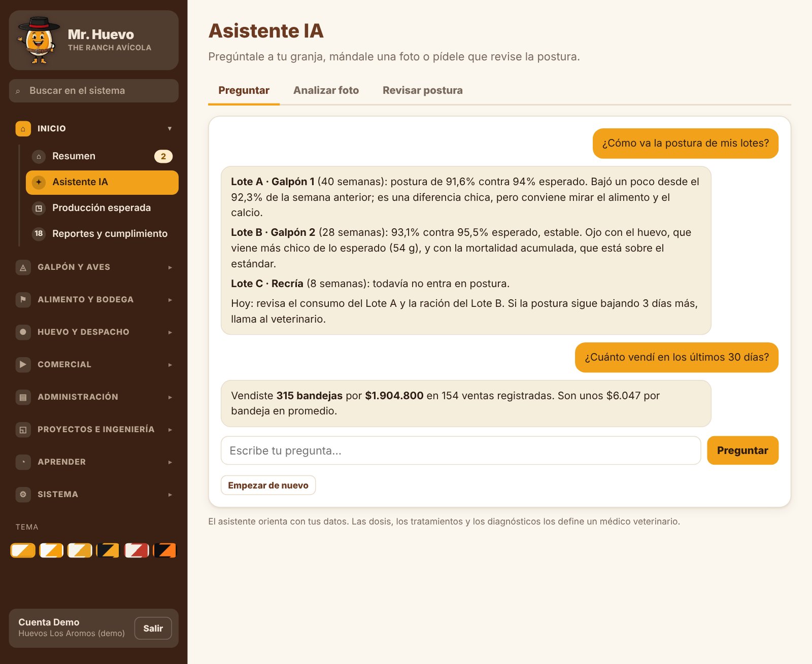Expand the Galpón y Aves section arrow
Screen dimensions: 812x664
pyautogui.click(x=170, y=267)
